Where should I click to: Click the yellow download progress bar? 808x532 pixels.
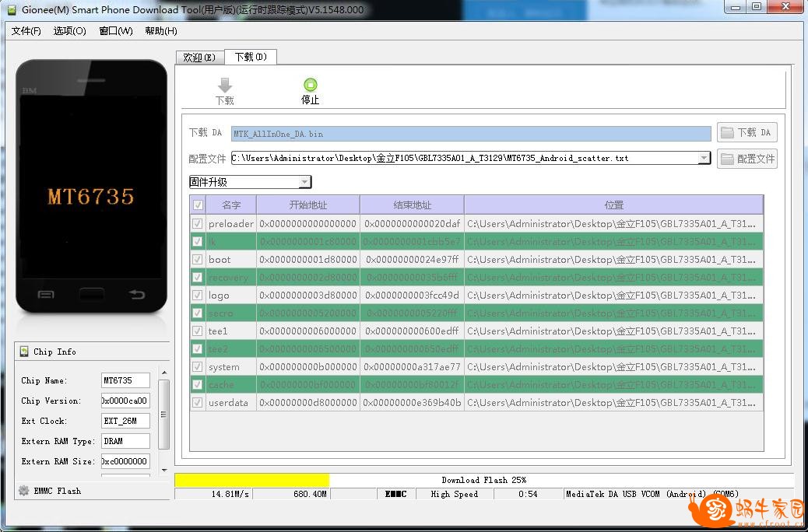pyautogui.click(x=252, y=480)
